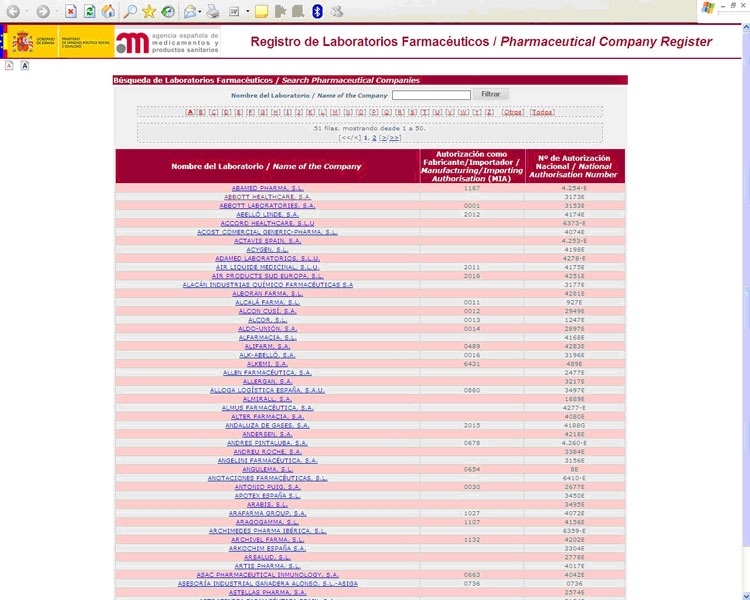Expand the Edit with Word dropdown arrow
750x600 pixels.
coord(248,11)
